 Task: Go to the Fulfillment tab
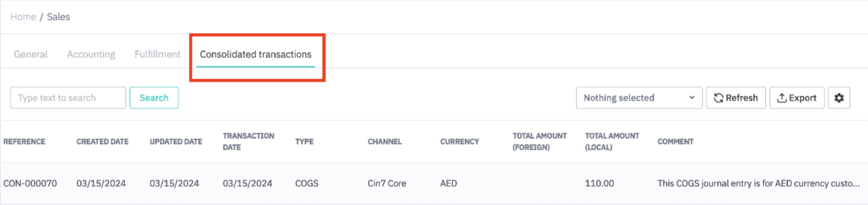157,54
